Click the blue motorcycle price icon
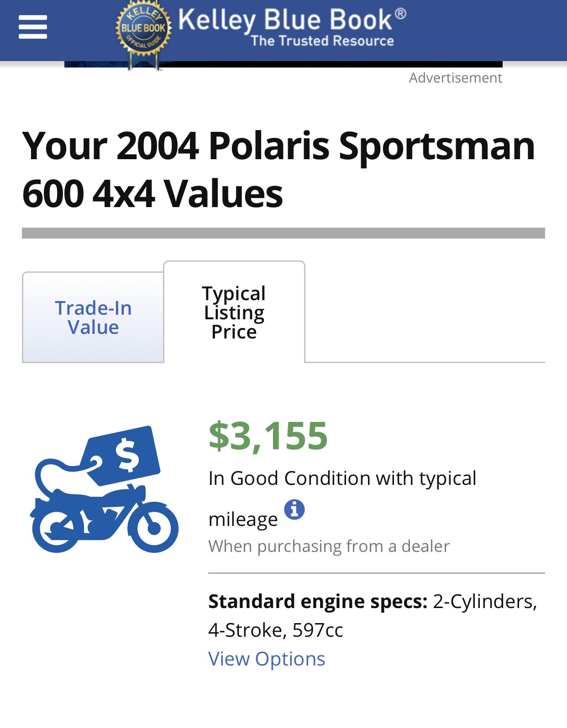The image size is (567, 728). pos(105,489)
